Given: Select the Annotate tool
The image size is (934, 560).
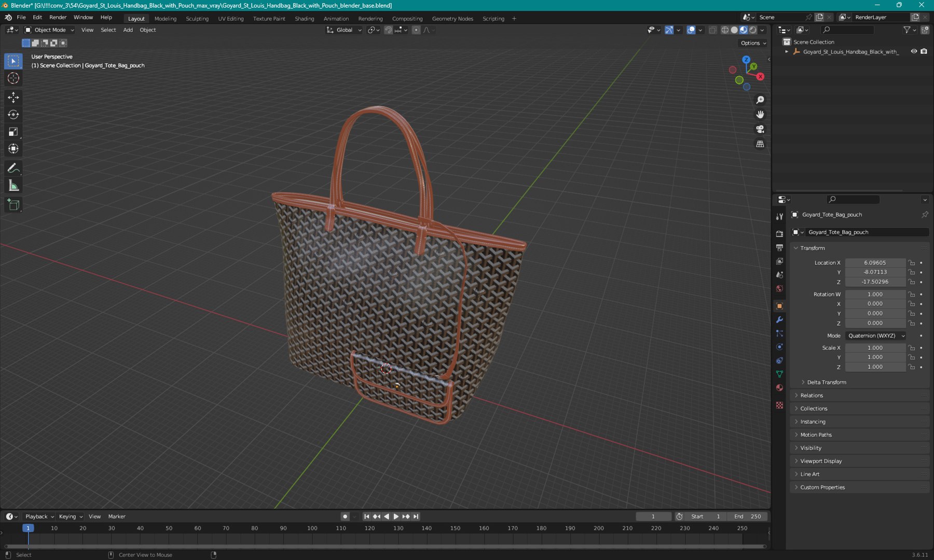Looking at the screenshot, I should point(13,168).
